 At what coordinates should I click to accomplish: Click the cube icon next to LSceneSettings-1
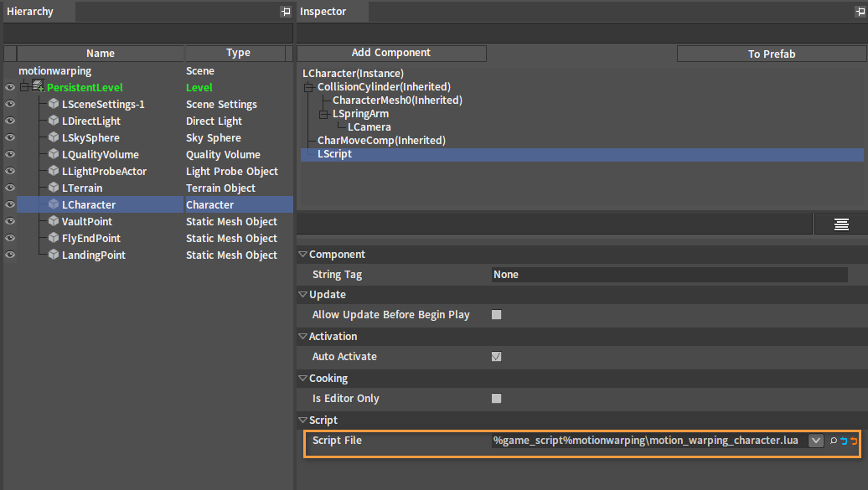[53, 104]
